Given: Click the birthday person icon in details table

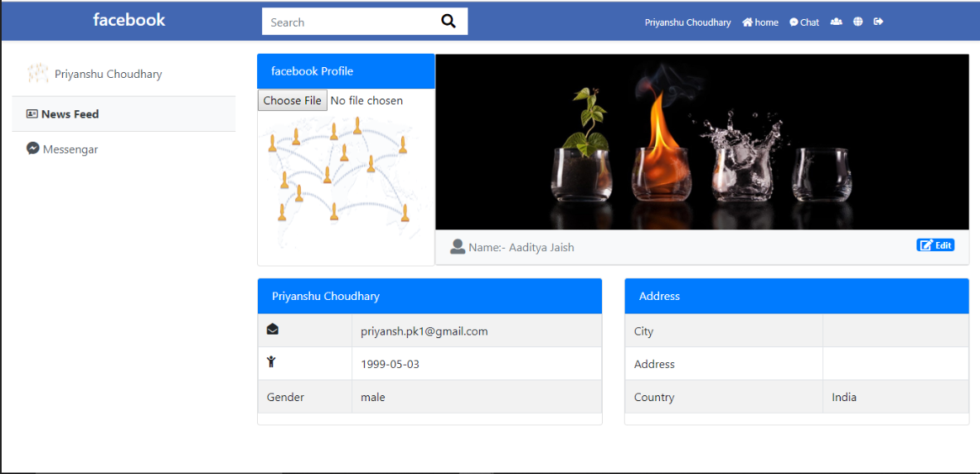Looking at the screenshot, I should click(271, 362).
